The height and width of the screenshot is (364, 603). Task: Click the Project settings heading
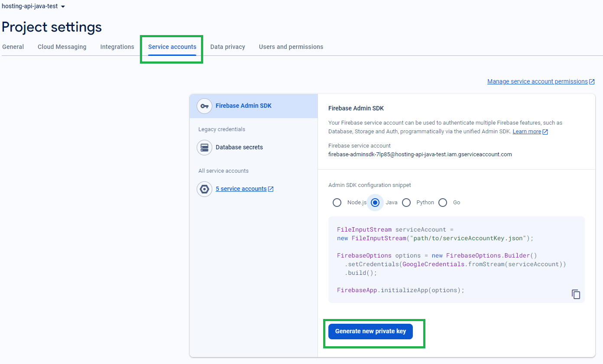click(x=52, y=27)
